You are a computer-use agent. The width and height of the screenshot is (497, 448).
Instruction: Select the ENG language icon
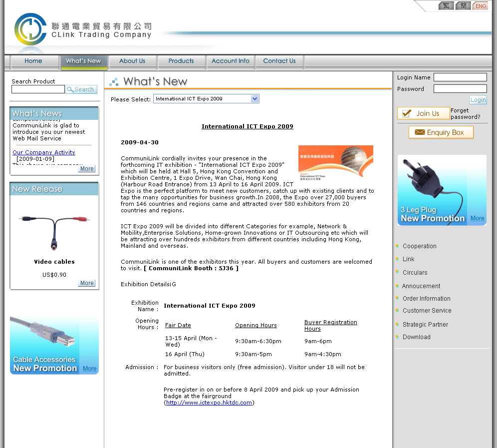pyautogui.click(x=480, y=6)
